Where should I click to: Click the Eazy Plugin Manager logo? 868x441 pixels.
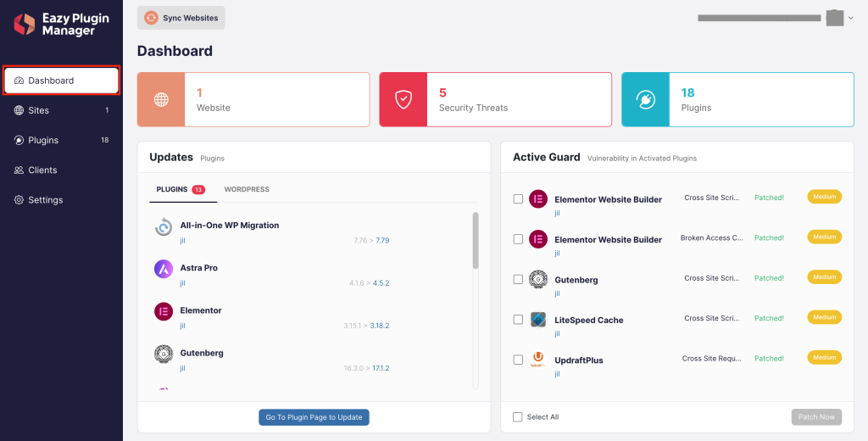pos(61,25)
